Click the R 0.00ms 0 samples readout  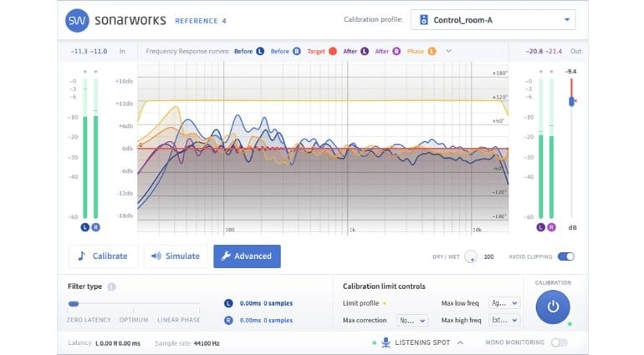coord(266,320)
